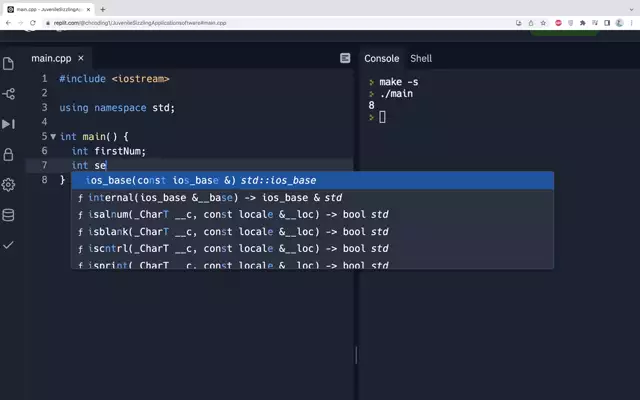Collapse the main function fold arrow

[53, 136]
